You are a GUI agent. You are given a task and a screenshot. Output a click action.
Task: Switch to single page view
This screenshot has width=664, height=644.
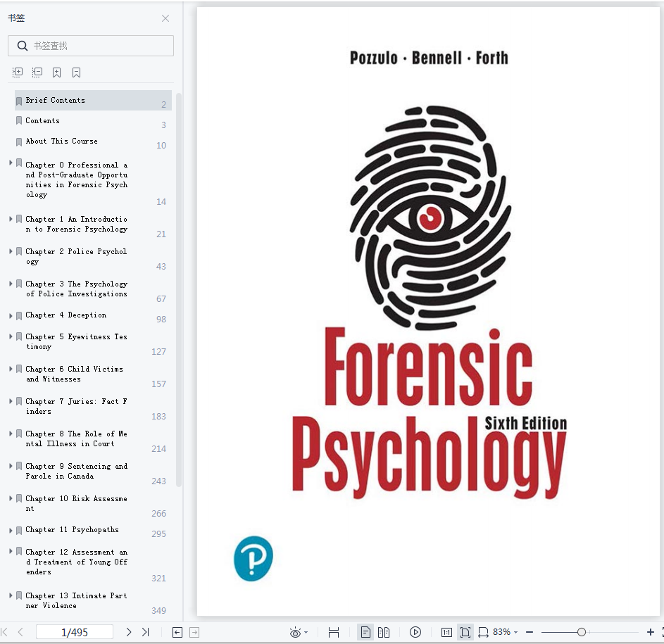coord(365,633)
